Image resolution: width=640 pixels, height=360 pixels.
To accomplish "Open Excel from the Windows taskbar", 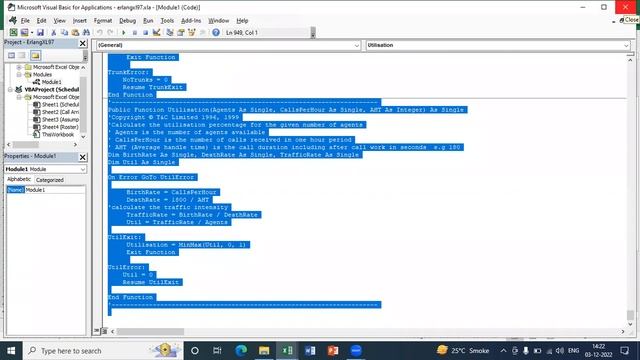I will tap(287, 351).
